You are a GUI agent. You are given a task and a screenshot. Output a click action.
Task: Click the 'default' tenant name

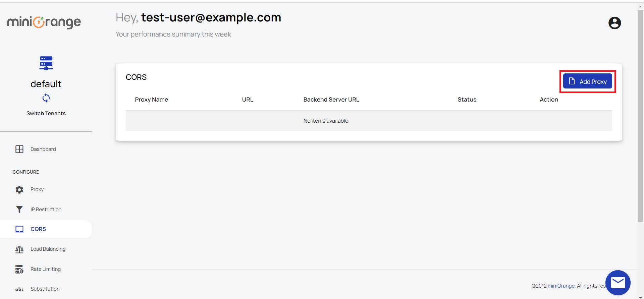point(46,84)
